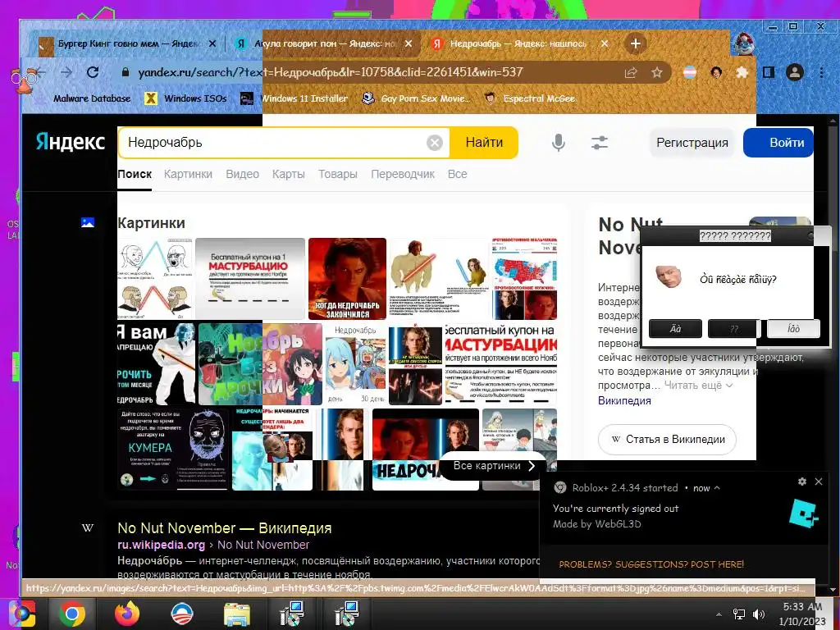
Task: Open the Chrome profile avatar
Action: (795, 72)
